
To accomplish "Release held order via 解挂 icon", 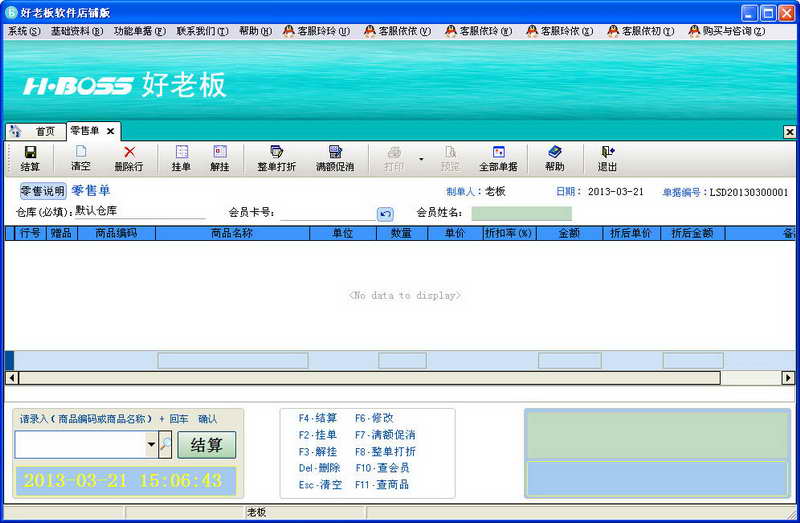I will pos(220,152).
